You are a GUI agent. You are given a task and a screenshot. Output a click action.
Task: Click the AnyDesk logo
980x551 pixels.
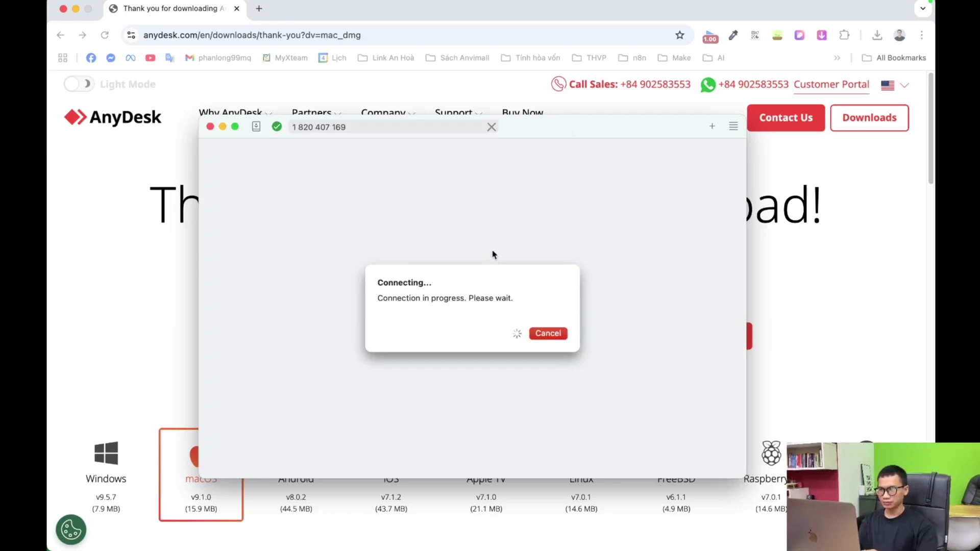(x=113, y=117)
